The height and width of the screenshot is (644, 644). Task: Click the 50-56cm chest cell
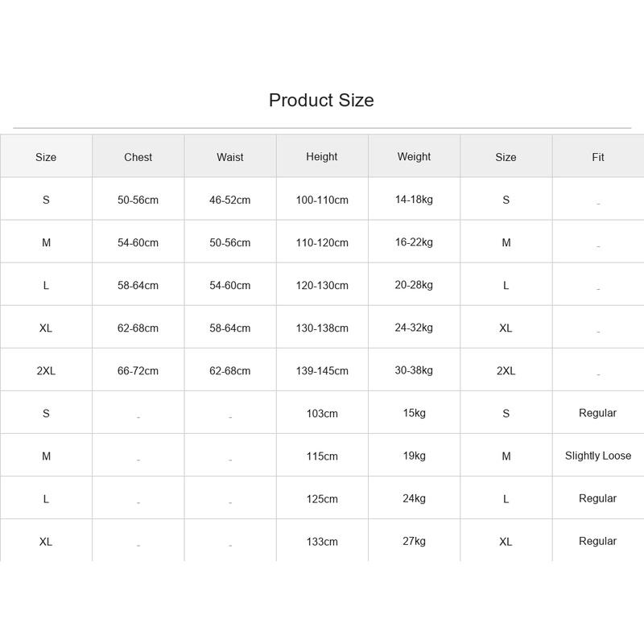click(x=138, y=200)
